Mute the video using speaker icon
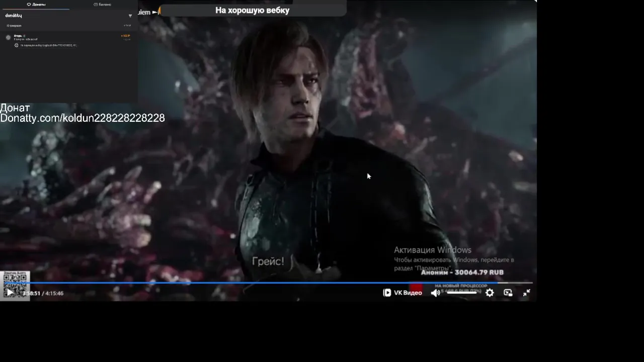The image size is (644, 362). pos(436,293)
